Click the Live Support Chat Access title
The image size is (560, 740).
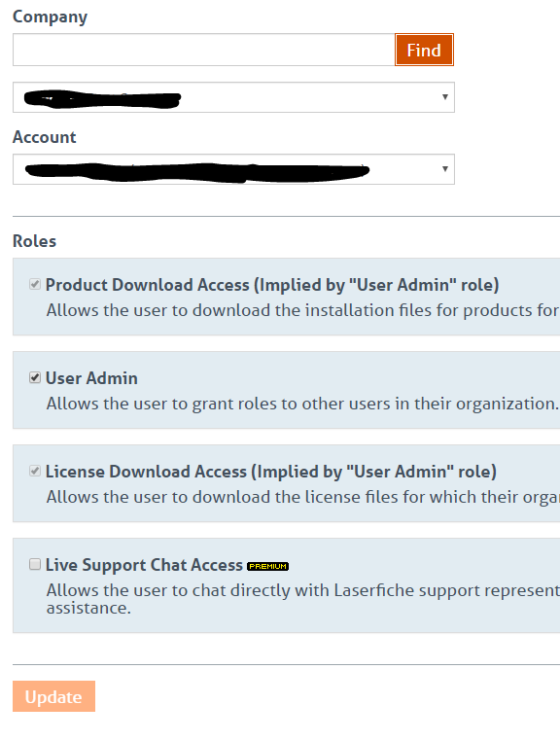pos(144,565)
